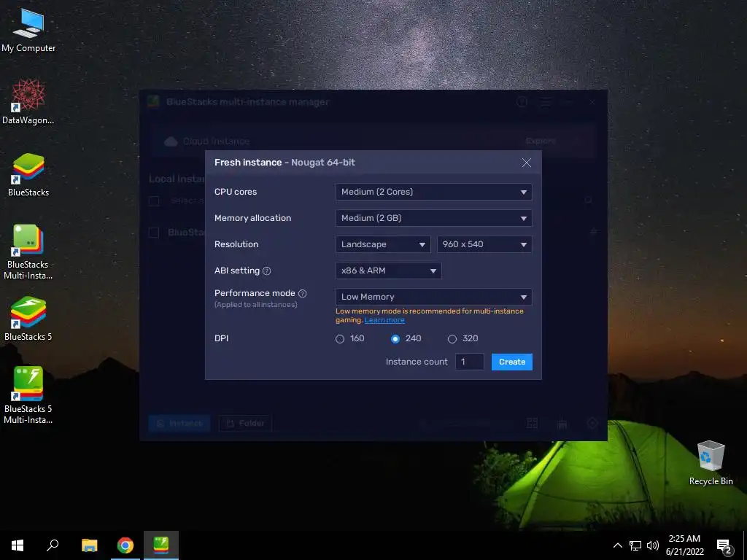The width and height of the screenshot is (747, 560).
Task: Show hidden system tray icons
Action: click(617, 545)
